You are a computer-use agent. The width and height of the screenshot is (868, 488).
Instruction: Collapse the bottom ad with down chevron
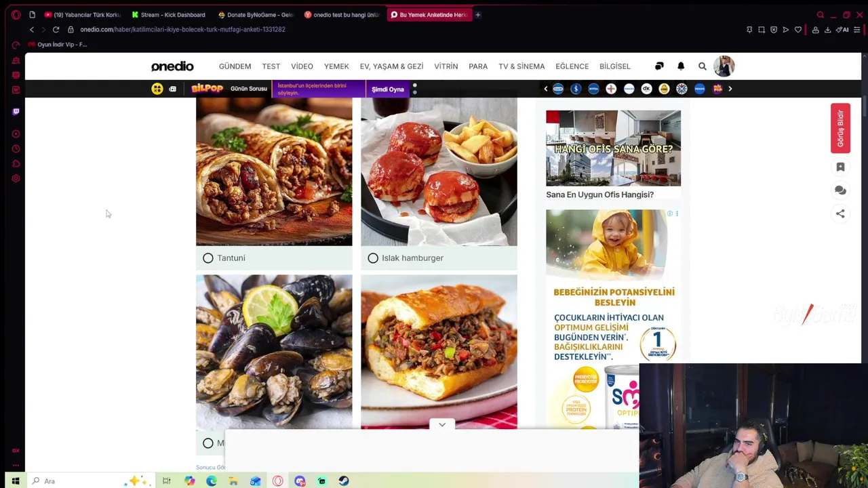coord(442,425)
